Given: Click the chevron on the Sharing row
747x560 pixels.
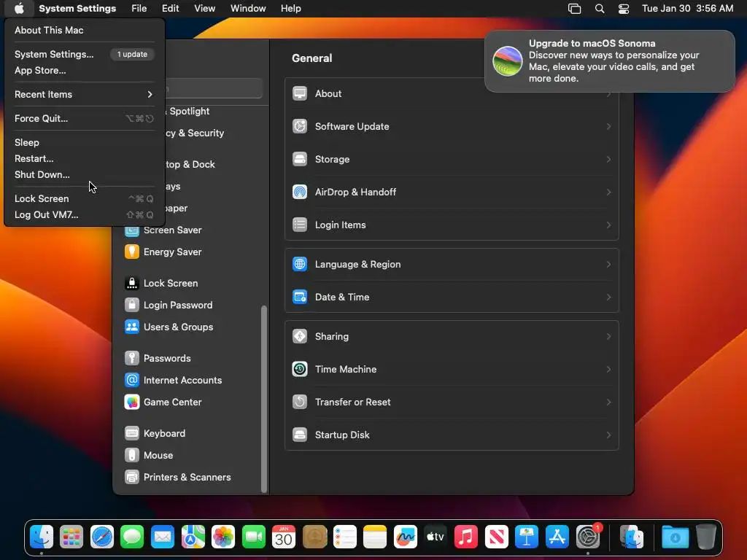Looking at the screenshot, I should click(x=608, y=336).
